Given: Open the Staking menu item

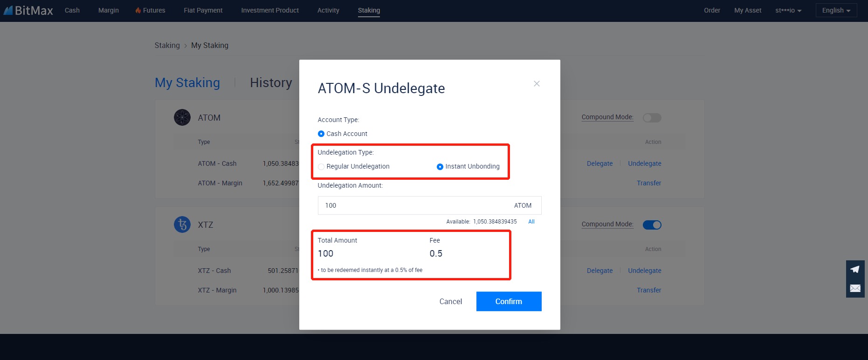Looking at the screenshot, I should coord(369,10).
